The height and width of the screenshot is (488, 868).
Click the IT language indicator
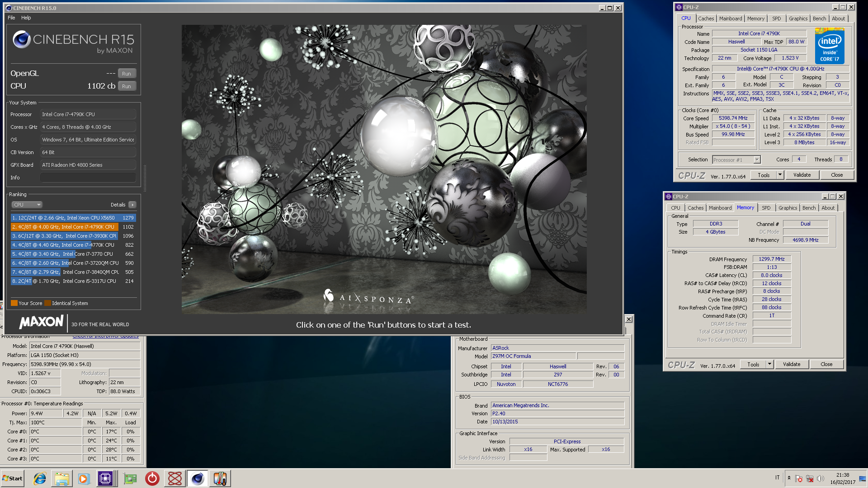(x=778, y=478)
